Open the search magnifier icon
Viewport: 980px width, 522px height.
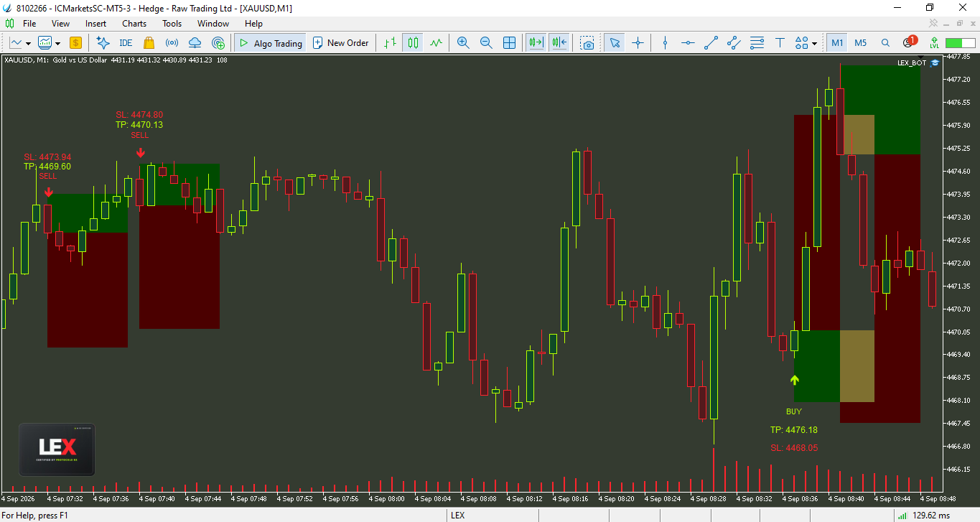click(x=885, y=43)
